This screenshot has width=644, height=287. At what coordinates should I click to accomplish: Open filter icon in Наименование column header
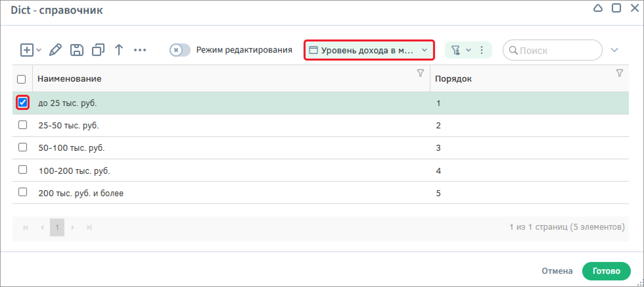pos(420,73)
